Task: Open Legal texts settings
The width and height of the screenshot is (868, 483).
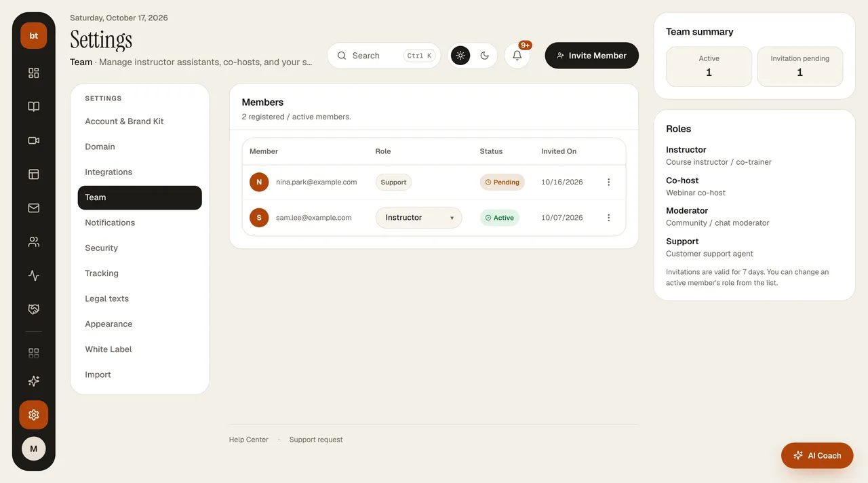Action: click(x=140, y=298)
